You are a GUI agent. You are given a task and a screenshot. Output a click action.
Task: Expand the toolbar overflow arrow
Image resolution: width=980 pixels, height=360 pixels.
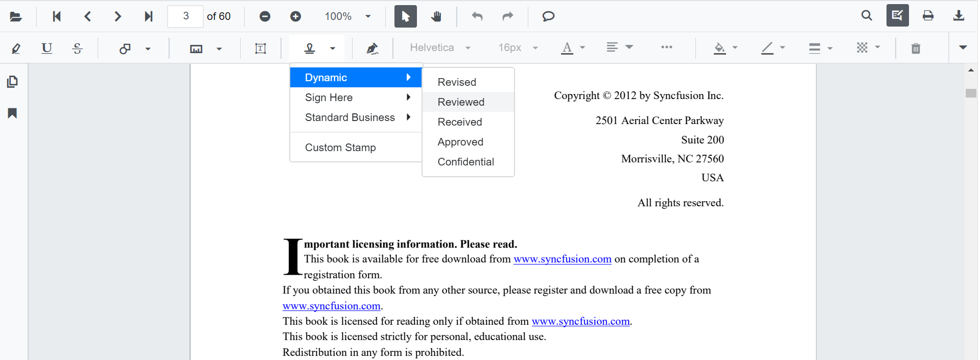[x=963, y=47]
